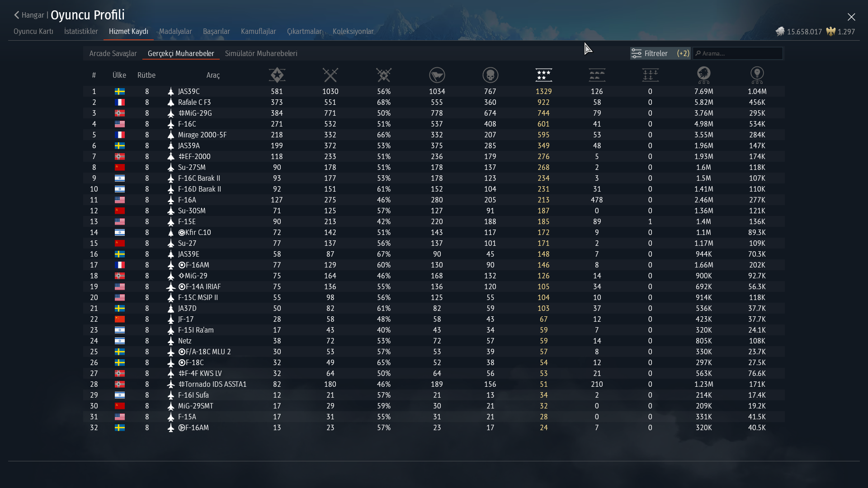Click the Golden Eagles currency icon

coord(830,32)
